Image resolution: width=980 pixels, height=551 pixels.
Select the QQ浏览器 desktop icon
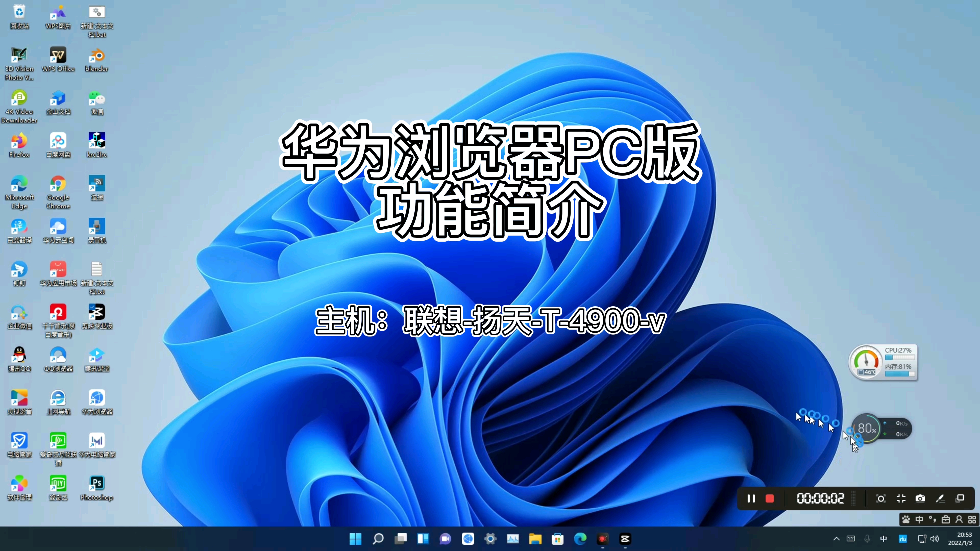(58, 359)
